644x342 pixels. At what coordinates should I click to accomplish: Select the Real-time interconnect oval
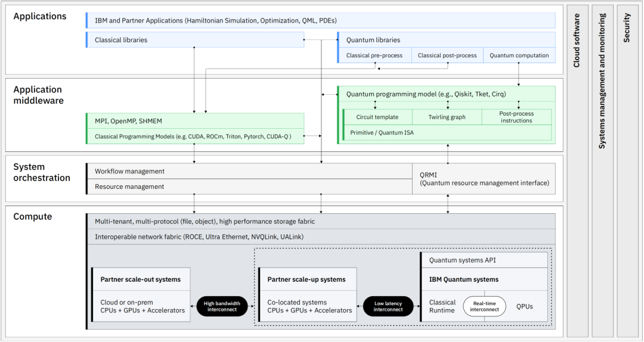[484, 306]
